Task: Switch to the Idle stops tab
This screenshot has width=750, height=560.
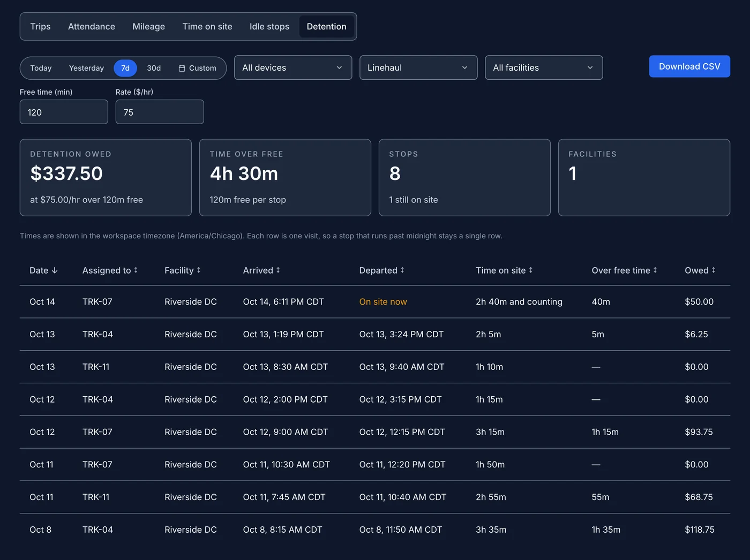Action: (x=269, y=26)
